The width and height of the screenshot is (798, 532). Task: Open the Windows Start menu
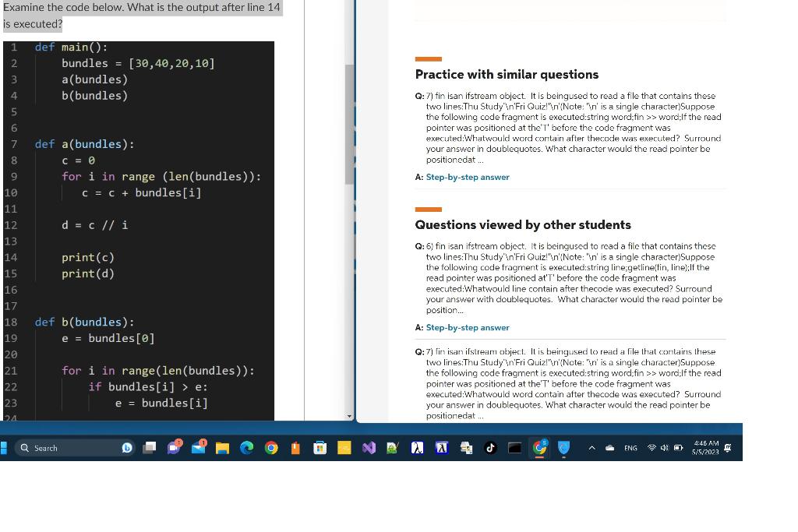tap(3, 448)
